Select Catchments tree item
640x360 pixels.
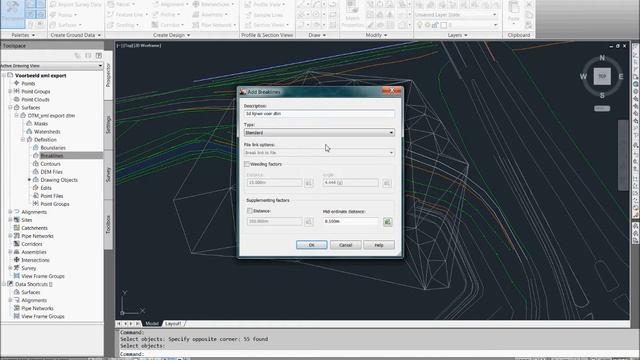click(x=34, y=228)
